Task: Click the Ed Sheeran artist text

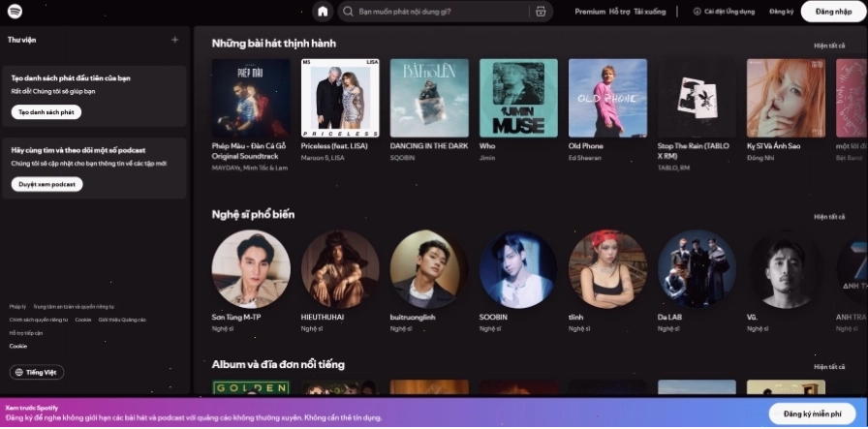Action: coord(584,158)
